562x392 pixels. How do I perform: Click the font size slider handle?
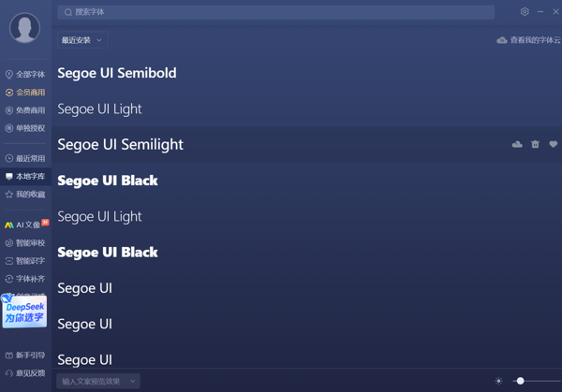(x=521, y=381)
